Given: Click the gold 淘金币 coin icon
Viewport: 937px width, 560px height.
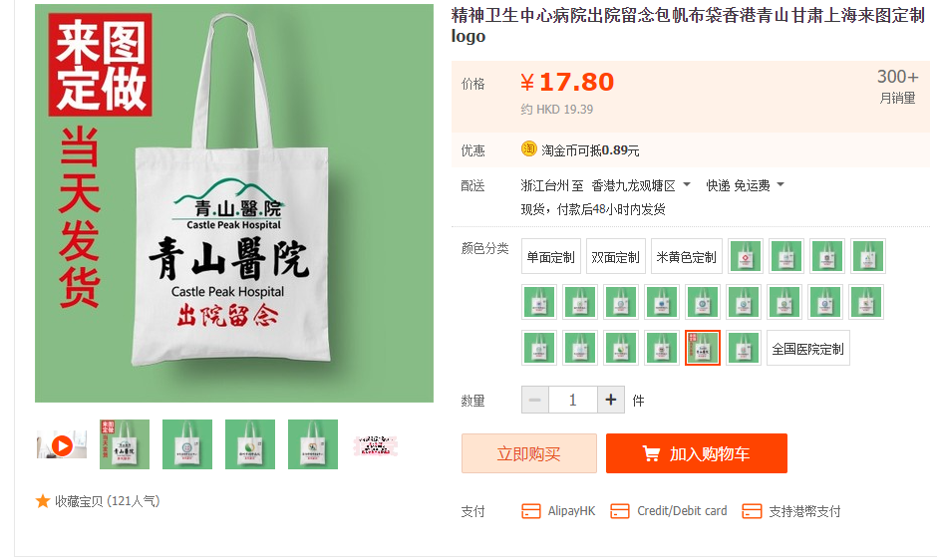Looking at the screenshot, I should point(529,148).
